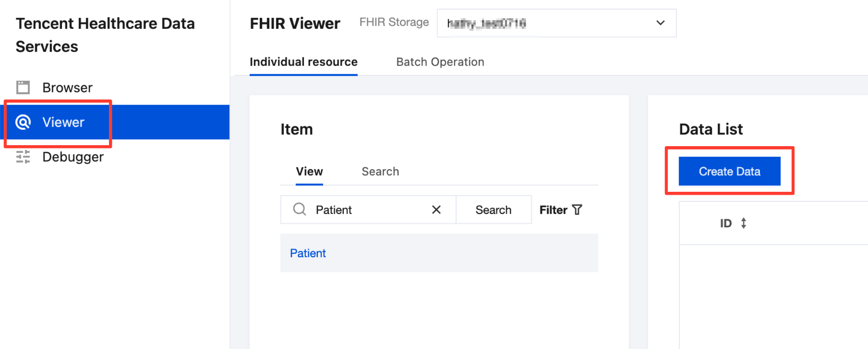Image resolution: width=868 pixels, height=349 pixels.
Task: Sort Data List by ID column arrows
Action: (744, 223)
